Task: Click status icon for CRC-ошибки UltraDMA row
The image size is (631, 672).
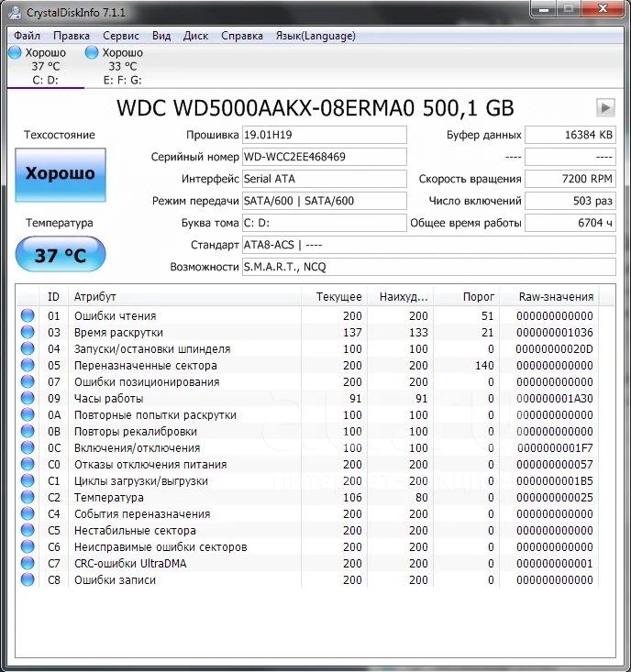Action: (x=28, y=563)
